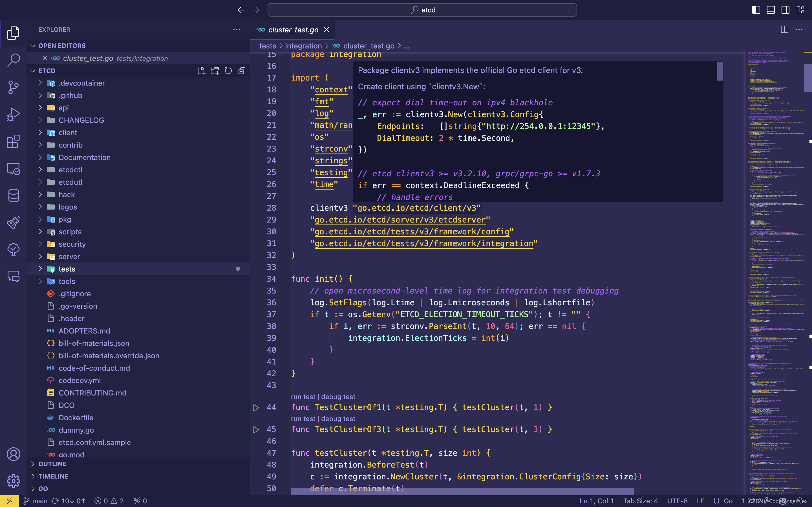Expand the server folder in file tree
Viewport: 812px width, 507px height.
[x=39, y=256]
